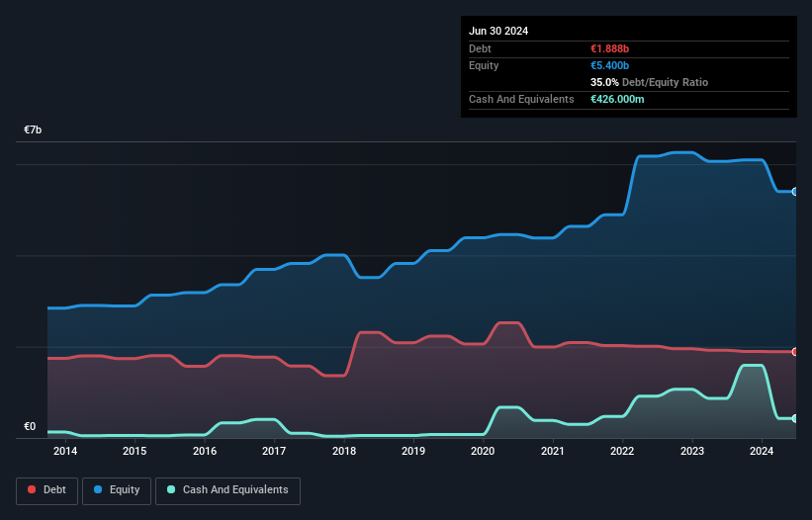Click the red Debt endpoint marker
This screenshot has width=812, height=520.
(795, 352)
